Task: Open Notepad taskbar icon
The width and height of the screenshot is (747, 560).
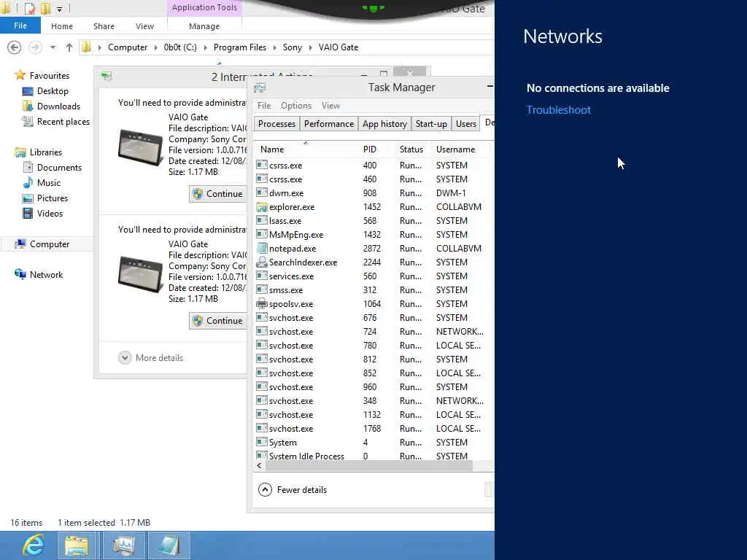Action: [169, 545]
